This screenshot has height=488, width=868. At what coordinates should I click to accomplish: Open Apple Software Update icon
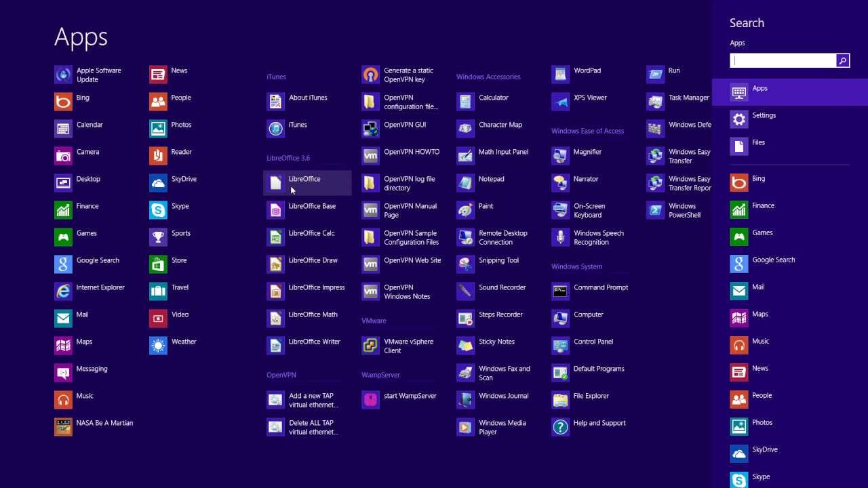(x=63, y=75)
